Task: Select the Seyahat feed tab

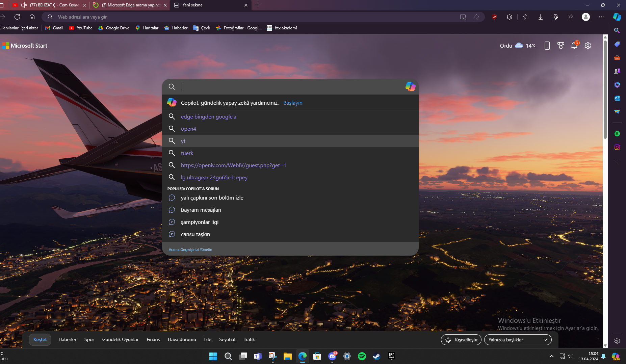Action: [227, 339]
